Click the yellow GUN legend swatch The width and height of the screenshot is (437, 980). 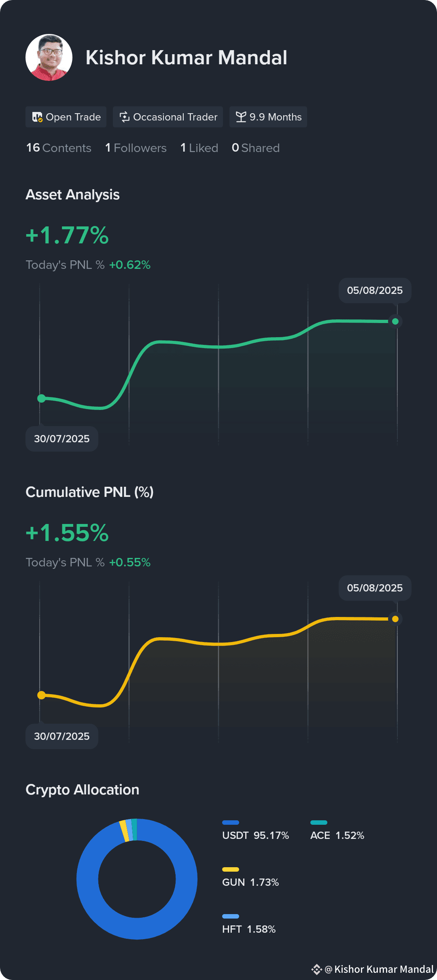(231, 869)
